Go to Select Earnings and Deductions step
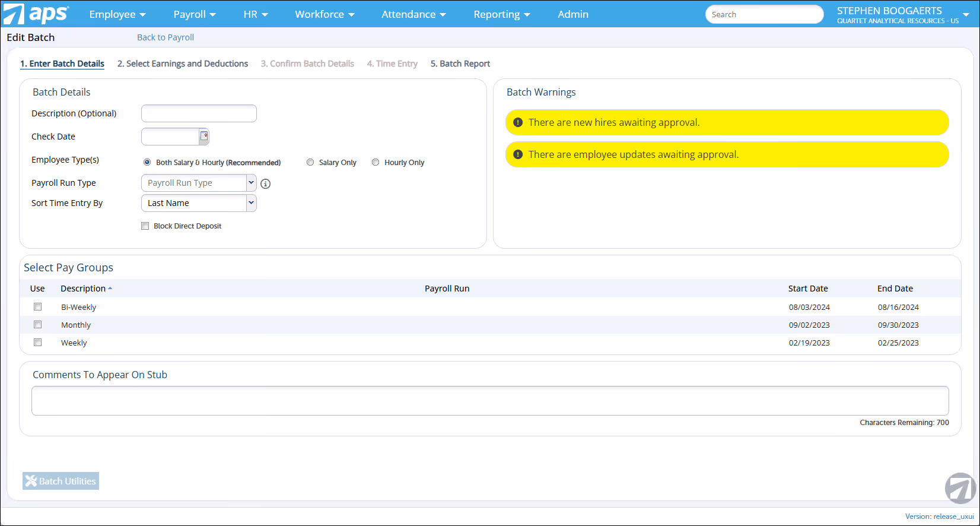Image resolution: width=980 pixels, height=526 pixels. pyautogui.click(x=183, y=64)
